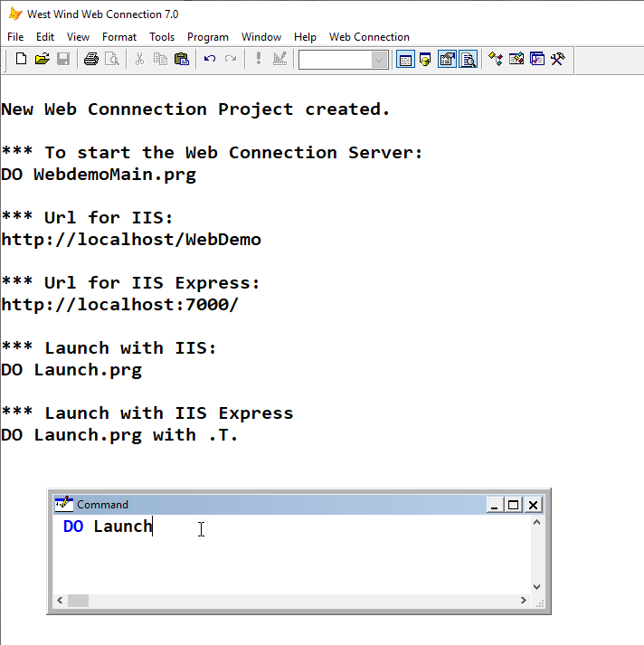Open the Data Session window icon
The height and width of the screenshot is (645, 644).
point(426,60)
